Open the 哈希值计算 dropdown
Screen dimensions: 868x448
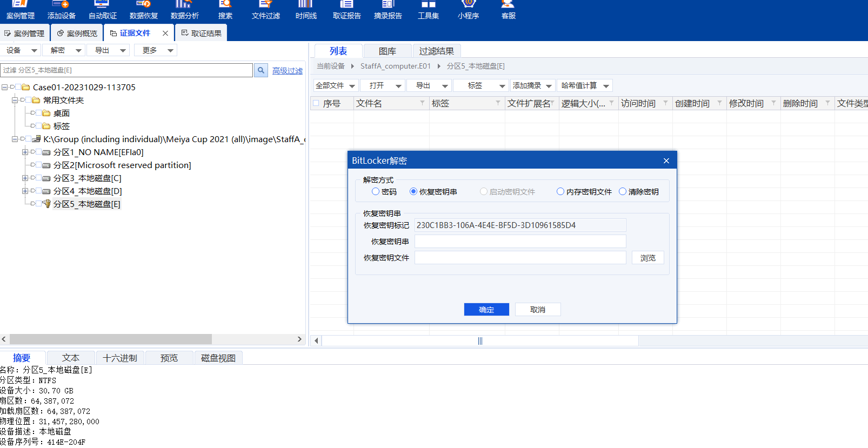585,85
